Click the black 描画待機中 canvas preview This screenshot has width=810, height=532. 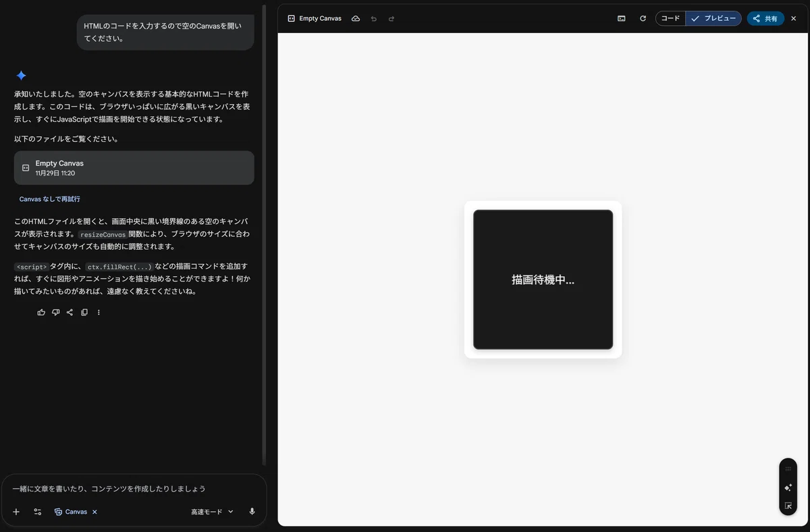[x=543, y=280]
